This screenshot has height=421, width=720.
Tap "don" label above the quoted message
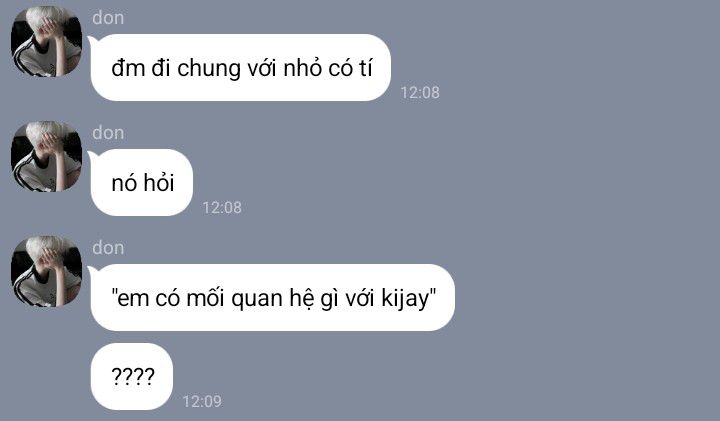[108, 248]
